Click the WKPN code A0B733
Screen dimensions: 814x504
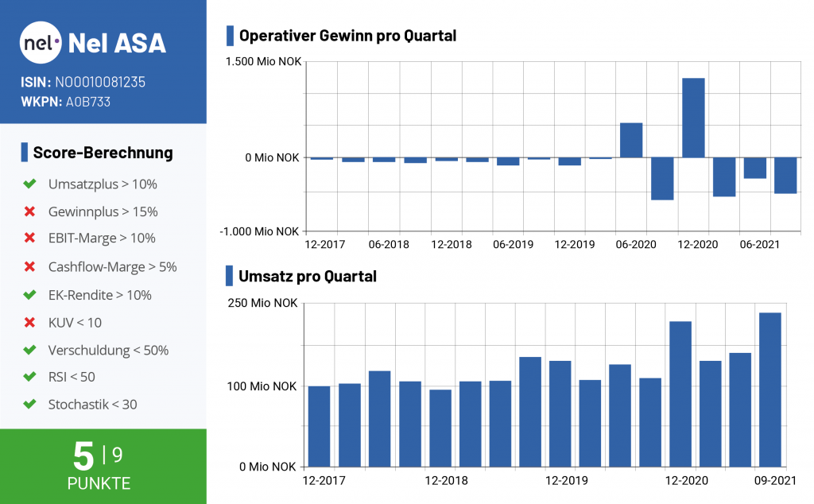coord(88,102)
